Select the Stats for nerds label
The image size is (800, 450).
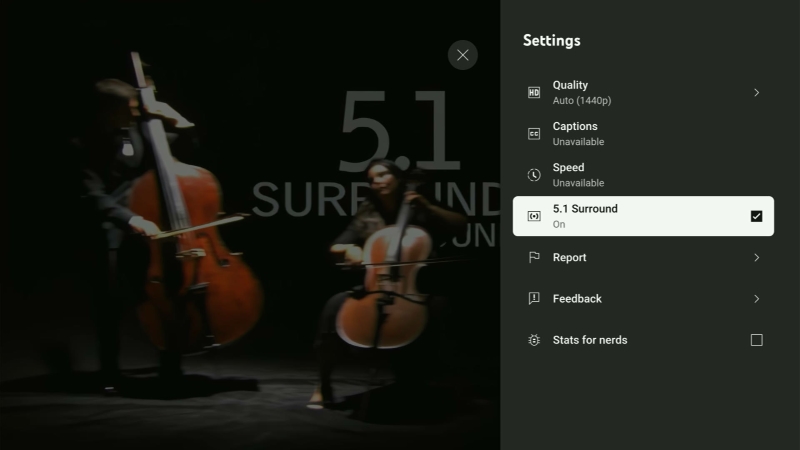590,340
